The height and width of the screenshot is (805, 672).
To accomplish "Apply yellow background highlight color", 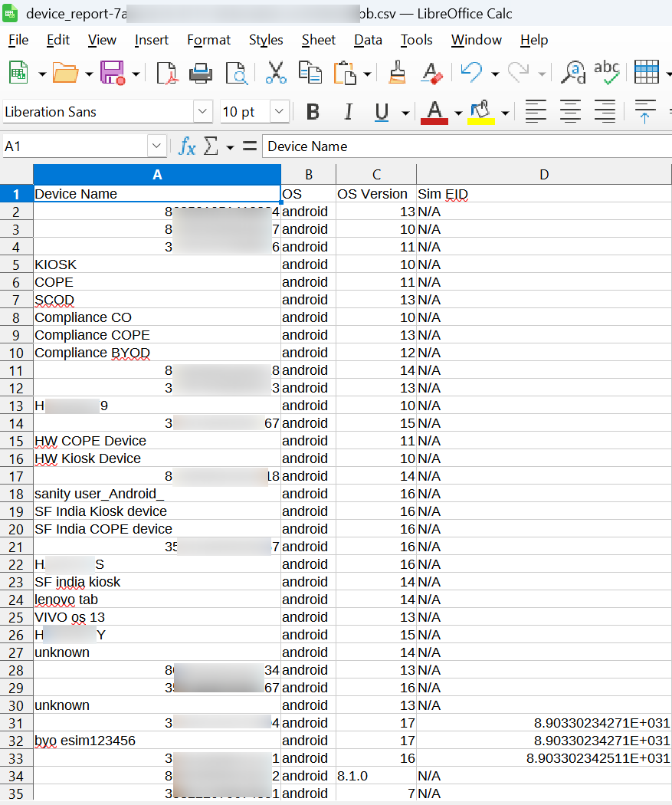I will (481, 112).
